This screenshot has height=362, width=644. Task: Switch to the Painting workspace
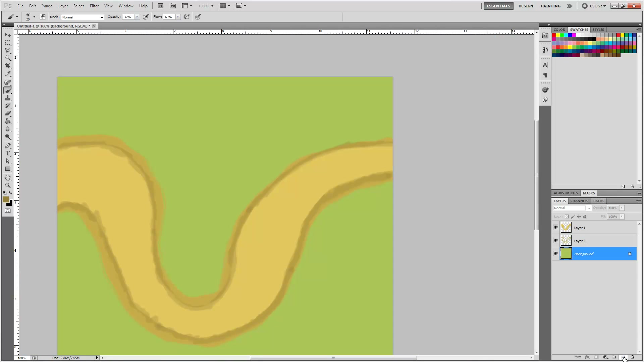pos(550,6)
